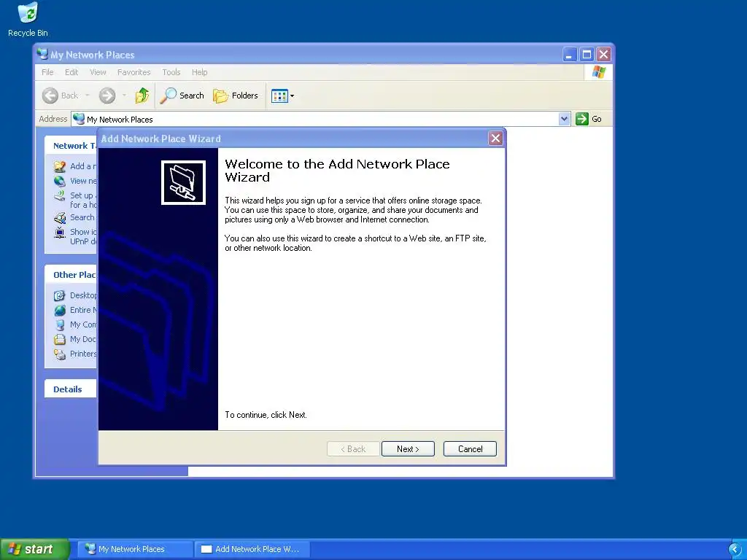747x560 pixels.
Task: Open Entire Network from Other Places
Action: point(75,310)
